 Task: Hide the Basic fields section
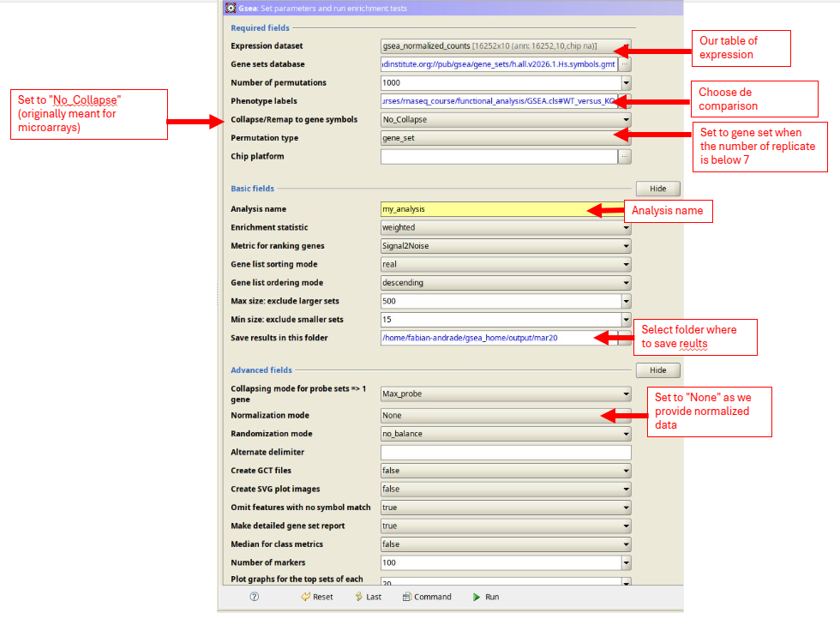(x=657, y=188)
